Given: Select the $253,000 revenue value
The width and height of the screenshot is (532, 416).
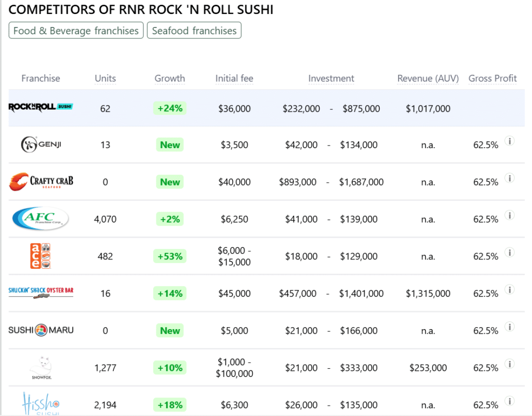Looking at the screenshot, I should (428, 368).
